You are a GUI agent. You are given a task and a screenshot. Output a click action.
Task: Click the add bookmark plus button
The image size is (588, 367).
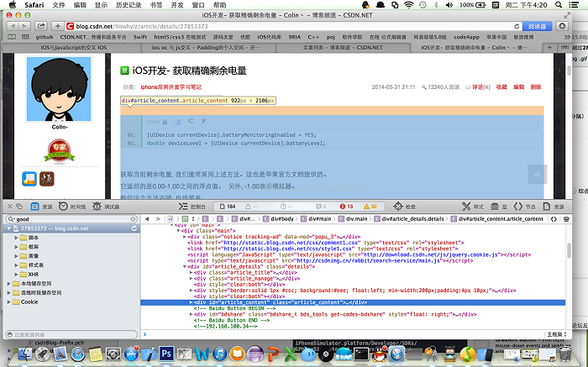57,26
